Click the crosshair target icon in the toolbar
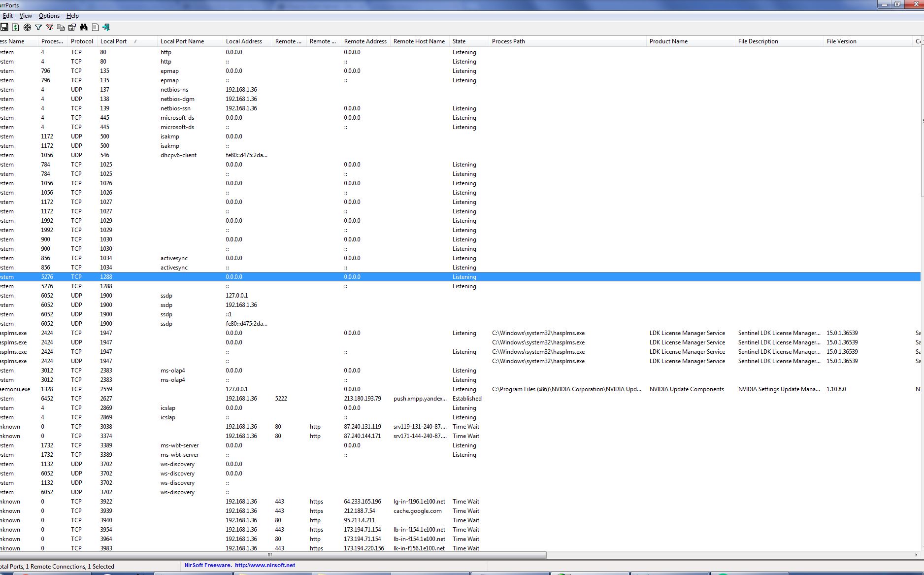The width and height of the screenshot is (924, 575). (27, 28)
